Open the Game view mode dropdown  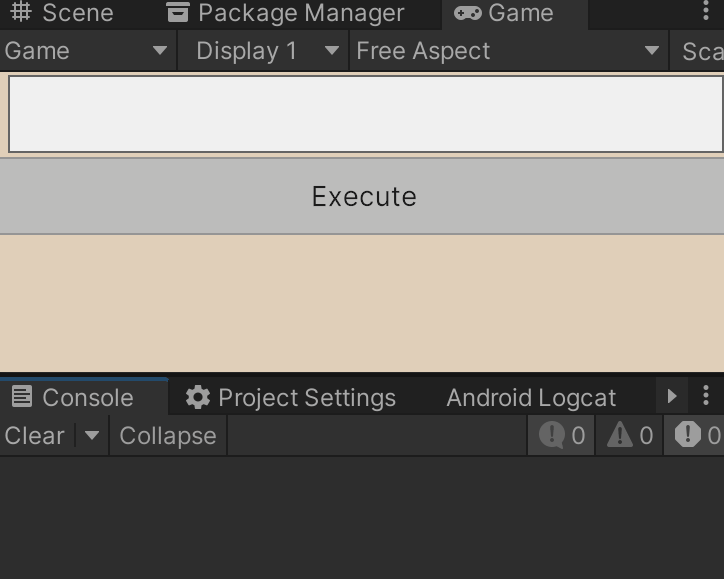click(87, 51)
